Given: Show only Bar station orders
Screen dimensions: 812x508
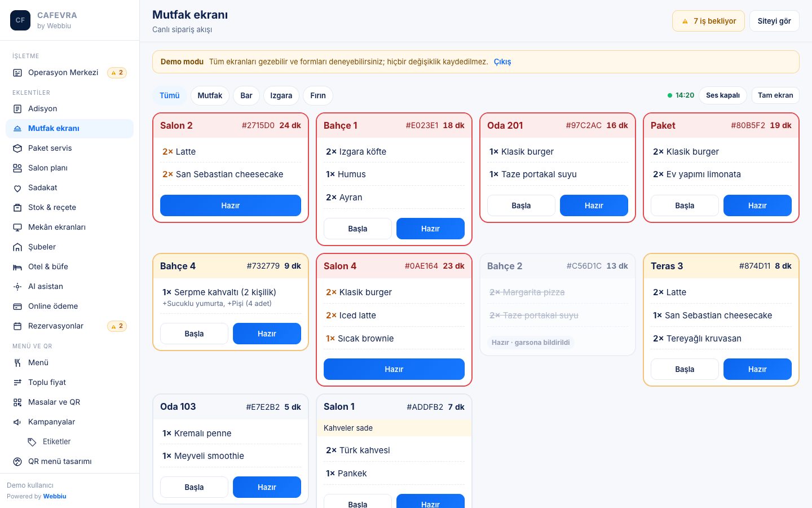Looking at the screenshot, I should [x=246, y=95].
